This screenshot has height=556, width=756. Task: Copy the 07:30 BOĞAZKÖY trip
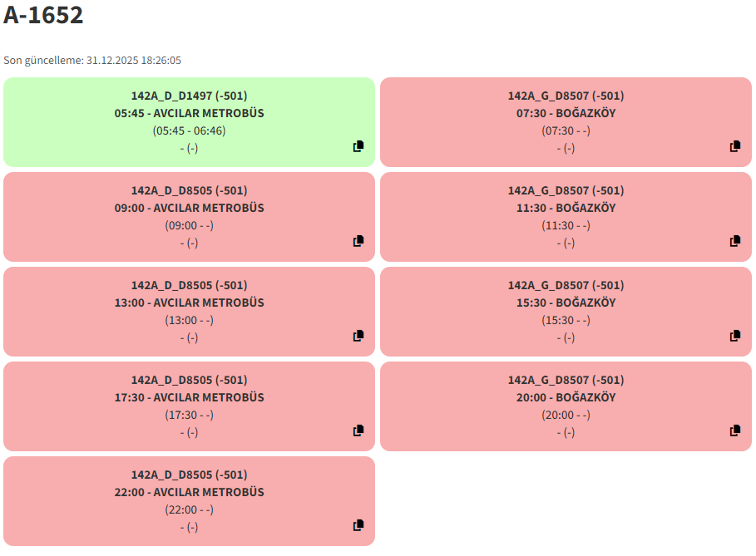pyautogui.click(x=735, y=146)
